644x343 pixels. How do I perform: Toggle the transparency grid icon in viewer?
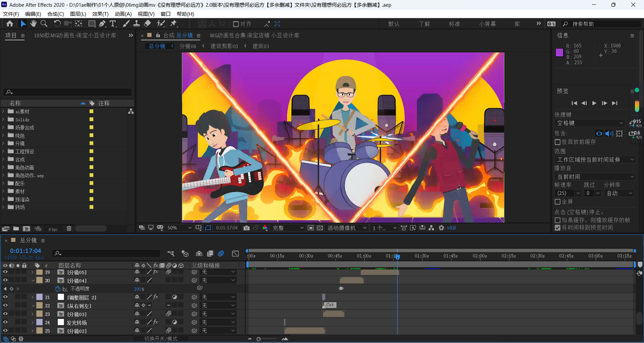[x=320, y=228]
